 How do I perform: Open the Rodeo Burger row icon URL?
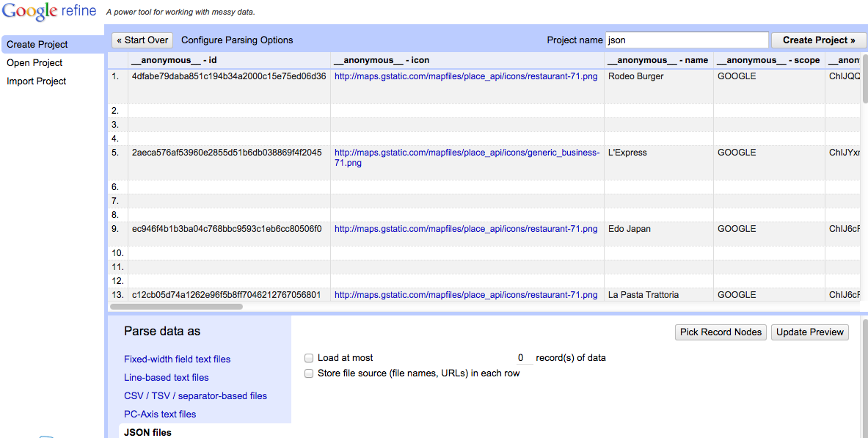(x=466, y=76)
